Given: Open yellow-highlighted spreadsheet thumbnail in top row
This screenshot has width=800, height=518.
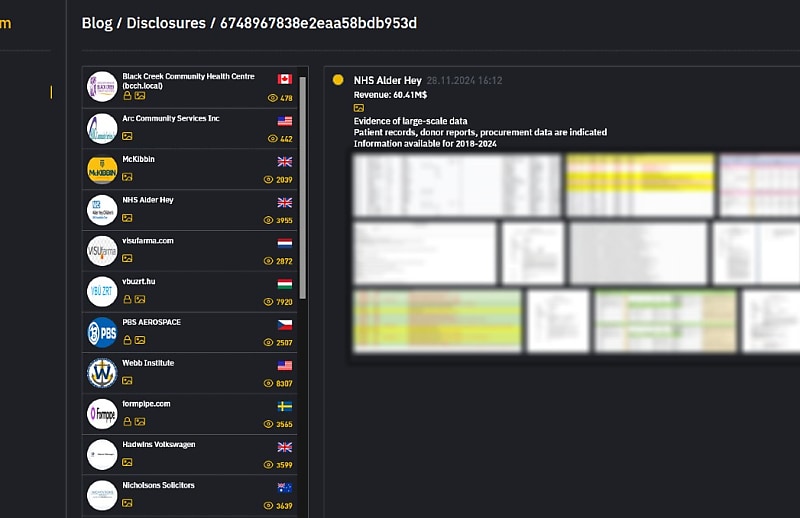Looking at the screenshot, I should point(640,185).
